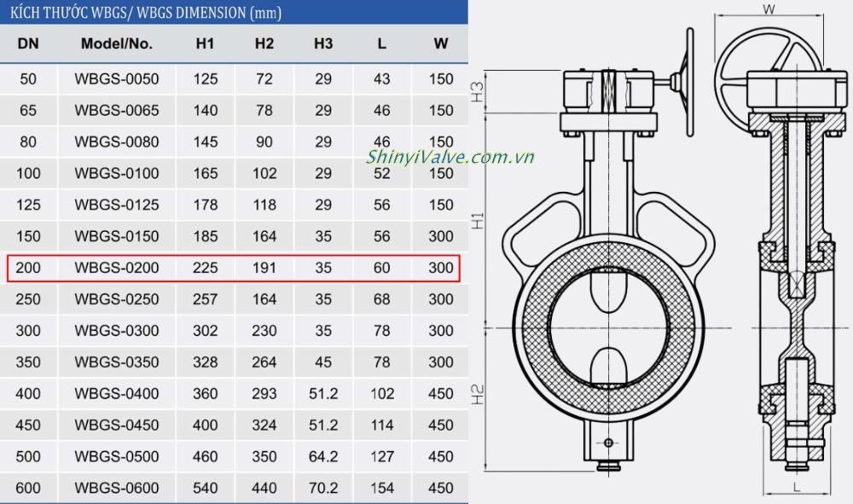Image resolution: width=853 pixels, height=504 pixels.
Task: Click the H2 column header
Action: (x=264, y=43)
